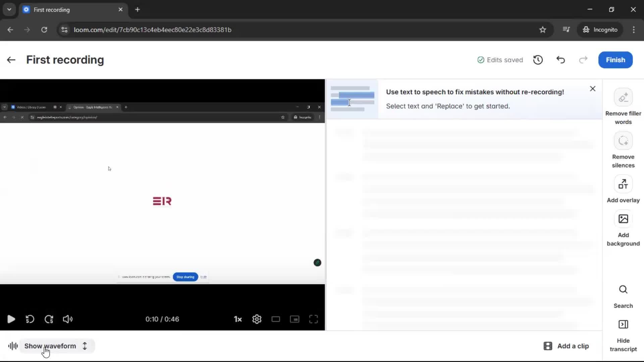Click the blue Finish button
The height and width of the screenshot is (362, 644).
(x=615, y=60)
